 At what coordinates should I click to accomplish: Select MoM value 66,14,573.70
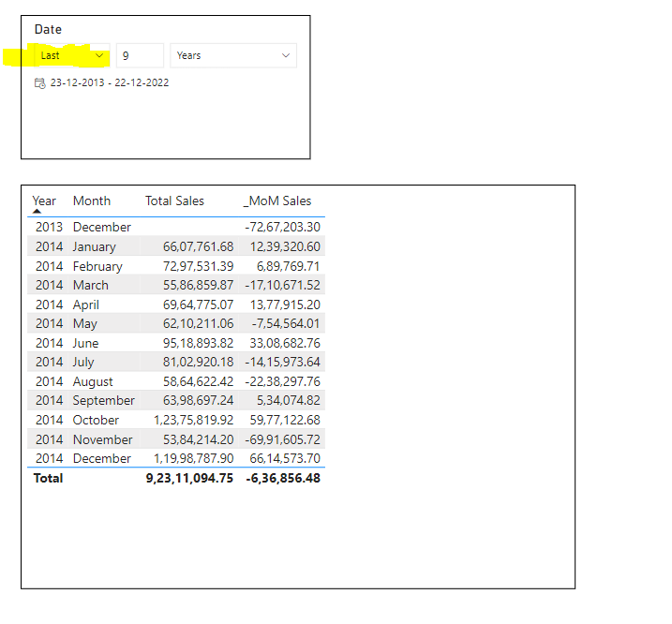tap(285, 459)
